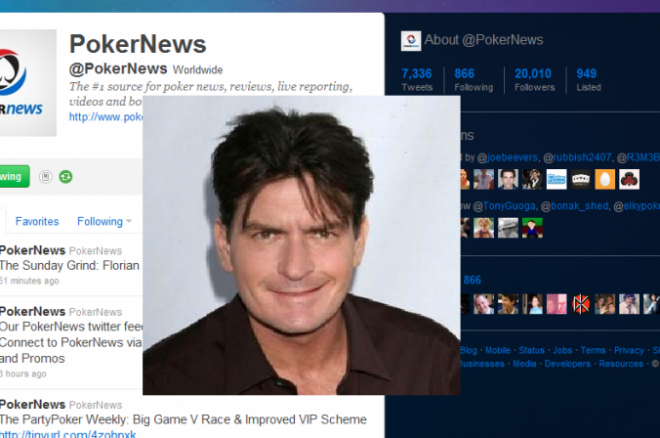Click the PokerNews profile name heading
The width and height of the screenshot is (660, 438).
point(138,44)
